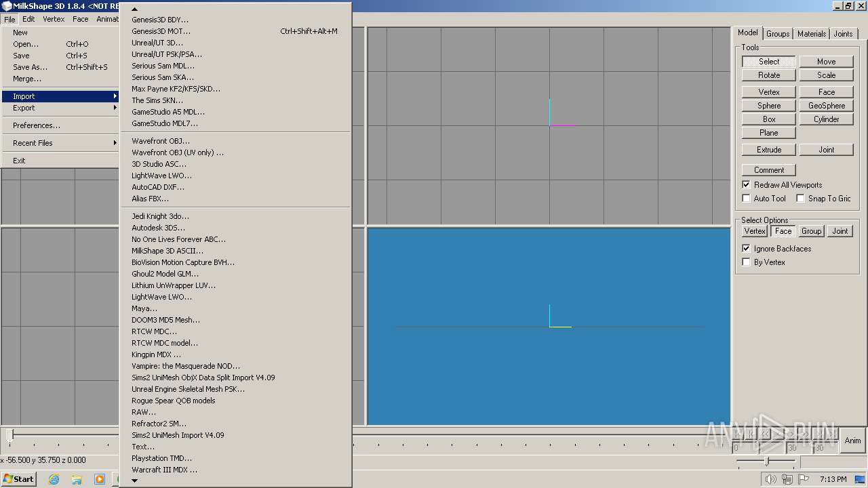868x488 pixels.
Task: Enable the By Vertex checkbox
Action: [747, 262]
